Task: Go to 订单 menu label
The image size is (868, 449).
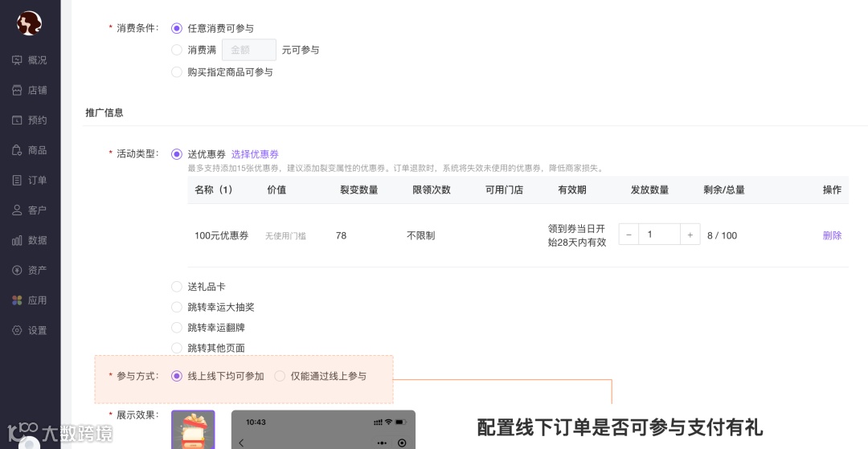Action: (38, 180)
